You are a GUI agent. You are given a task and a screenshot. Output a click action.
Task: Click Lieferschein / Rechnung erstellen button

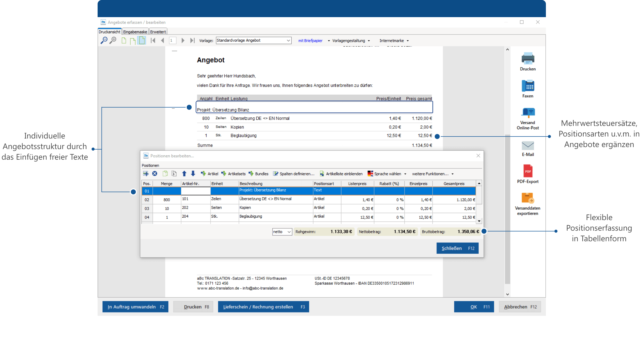click(263, 307)
